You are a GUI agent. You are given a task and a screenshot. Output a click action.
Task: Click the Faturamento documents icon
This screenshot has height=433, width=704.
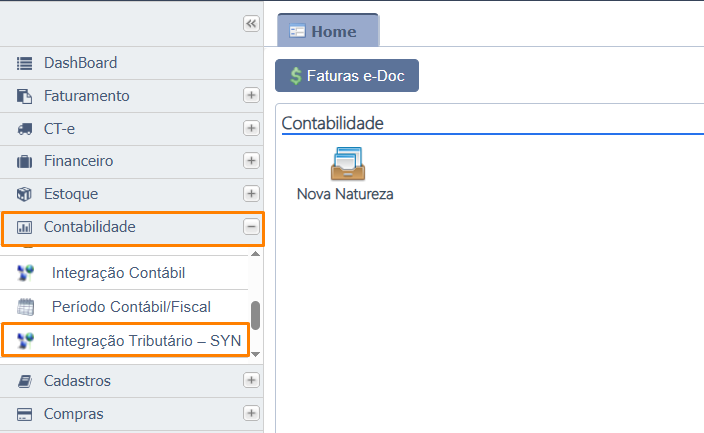tap(25, 96)
